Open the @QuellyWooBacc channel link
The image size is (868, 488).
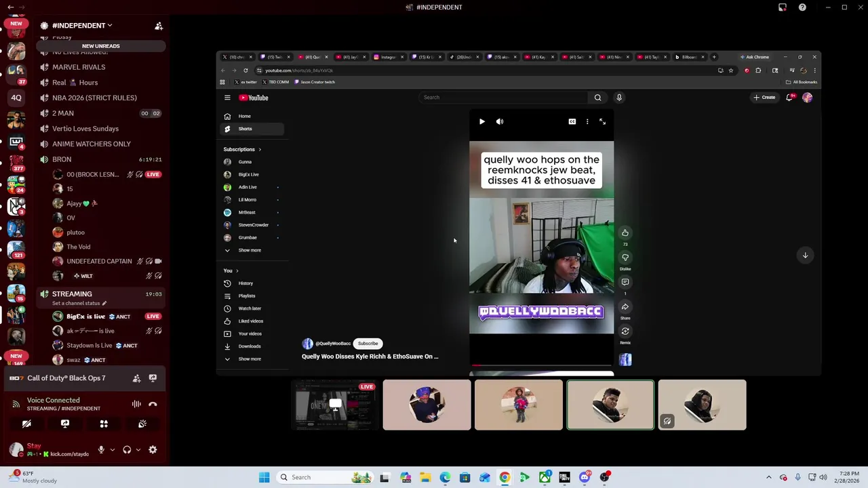(333, 344)
